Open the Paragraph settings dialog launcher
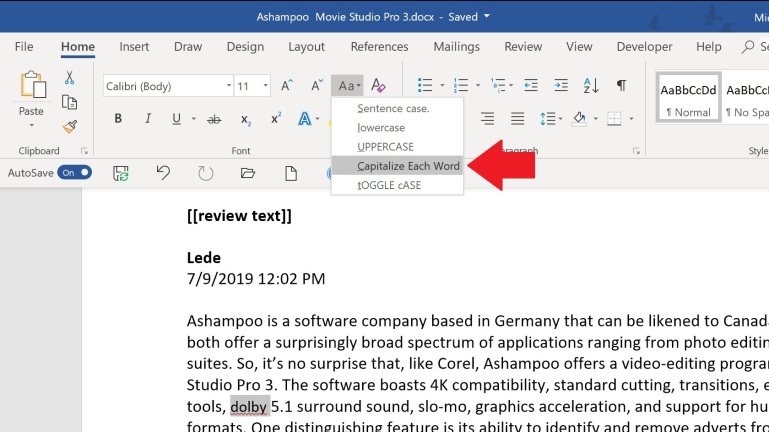Screen dimensions: 769x432 [x=636, y=151]
